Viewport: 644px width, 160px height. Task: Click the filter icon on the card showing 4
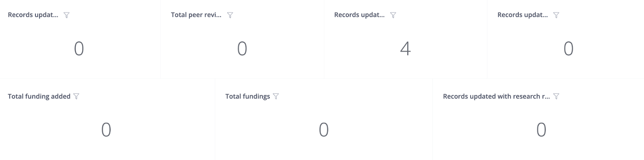(x=393, y=15)
